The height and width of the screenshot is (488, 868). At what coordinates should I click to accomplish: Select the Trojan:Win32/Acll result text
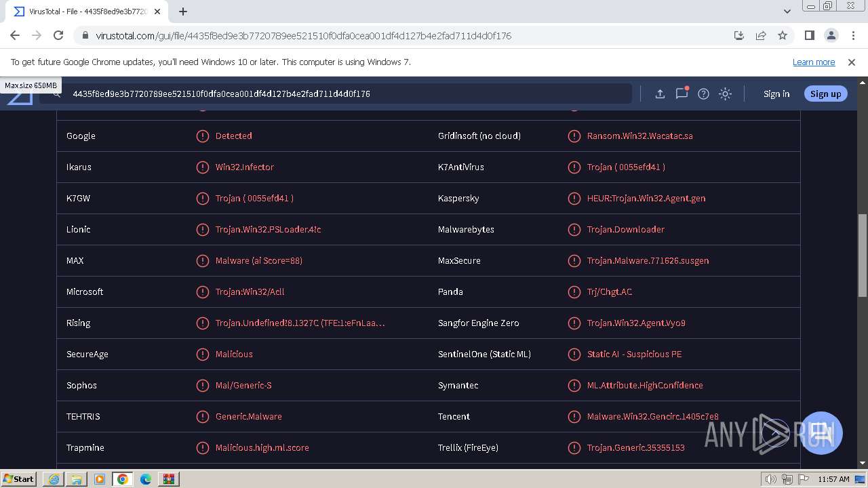click(x=250, y=291)
